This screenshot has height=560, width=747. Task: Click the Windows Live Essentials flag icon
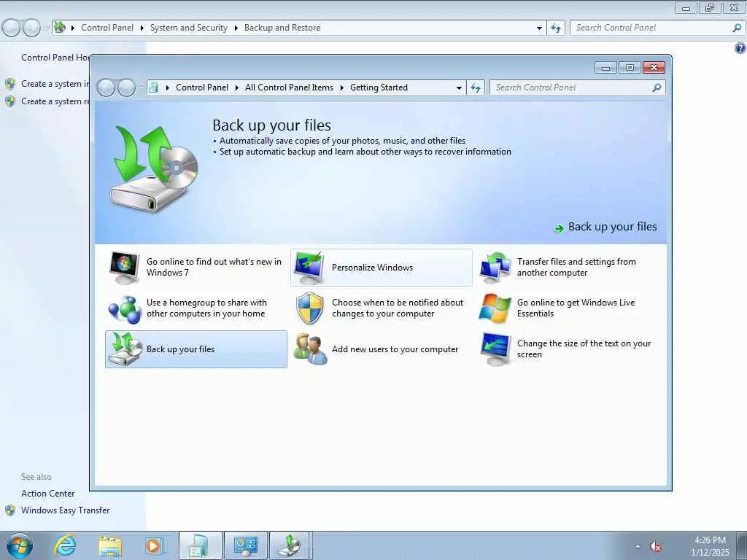point(495,308)
